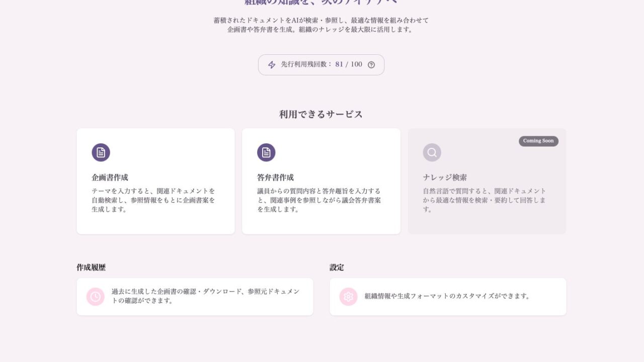Select the ナレッジ検索 card title
Viewport: 644px width, 362px height.
pyautogui.click(x=445, y=177)
